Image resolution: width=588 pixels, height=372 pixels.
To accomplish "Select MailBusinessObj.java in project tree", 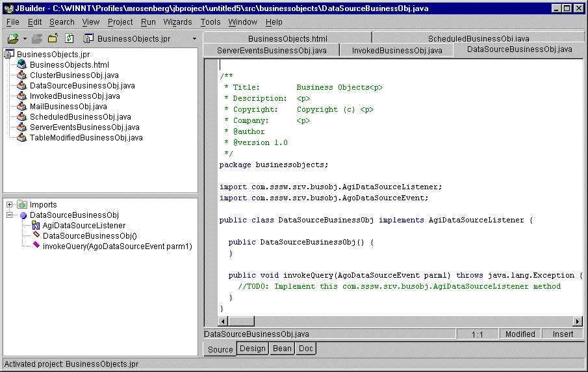I will tap(68, 107).
